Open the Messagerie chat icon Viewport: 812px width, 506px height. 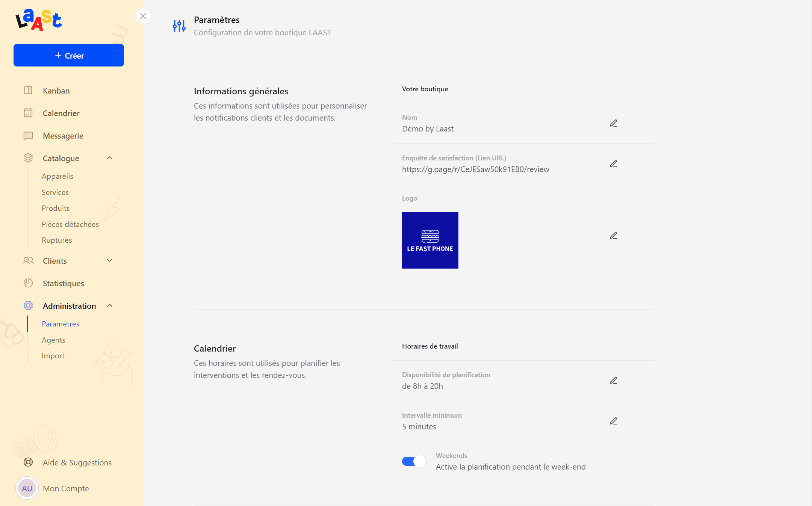coord(28,136)
